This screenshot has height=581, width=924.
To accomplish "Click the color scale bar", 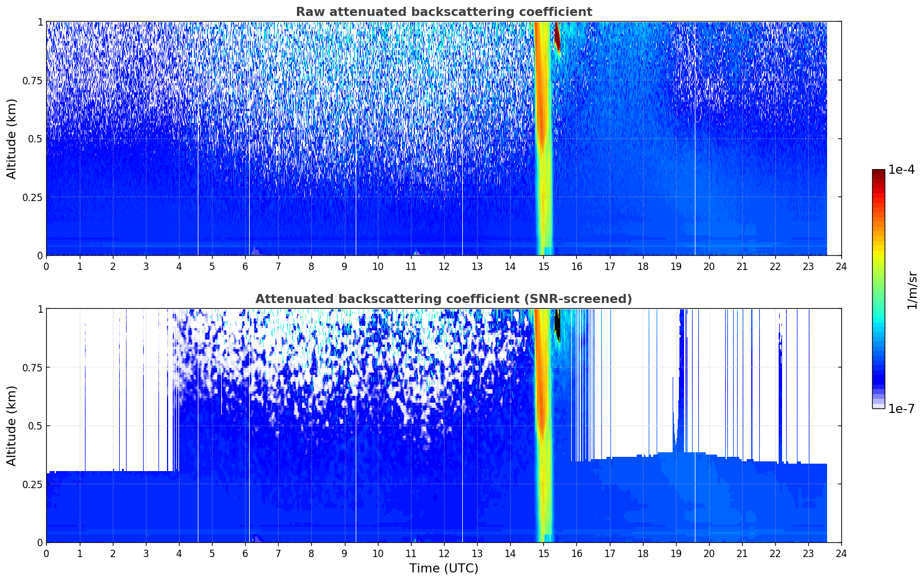I will [878, 289].
